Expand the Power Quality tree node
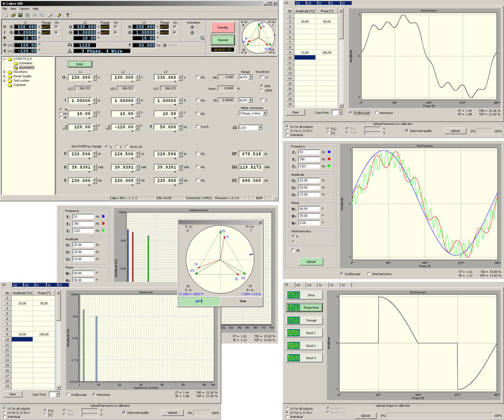 point(4,76)
